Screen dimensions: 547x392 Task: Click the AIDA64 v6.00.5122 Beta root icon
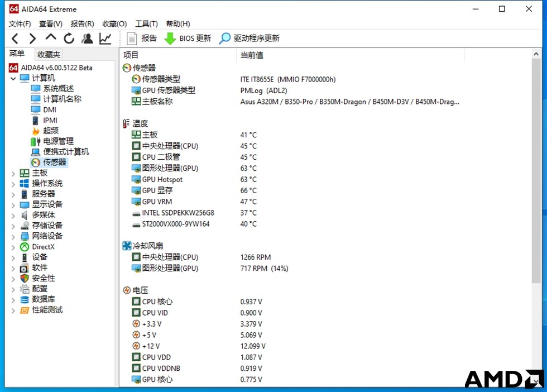[13, 68]
